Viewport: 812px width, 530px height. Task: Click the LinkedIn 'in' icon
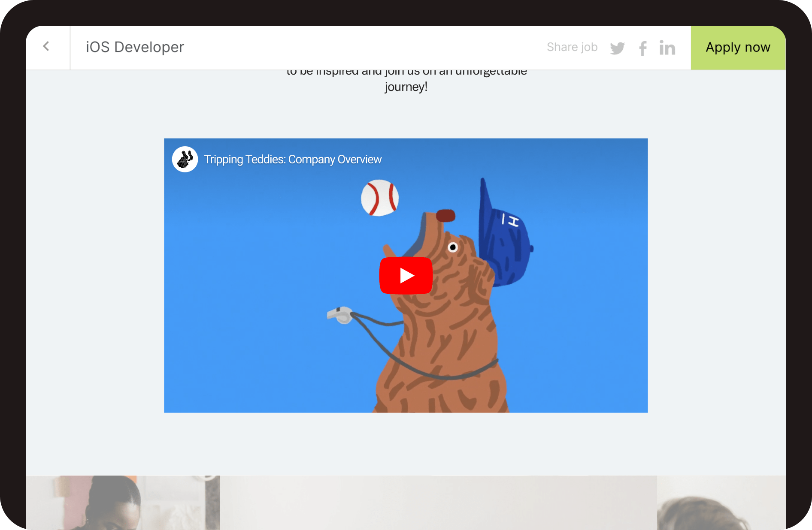point(667,48)
